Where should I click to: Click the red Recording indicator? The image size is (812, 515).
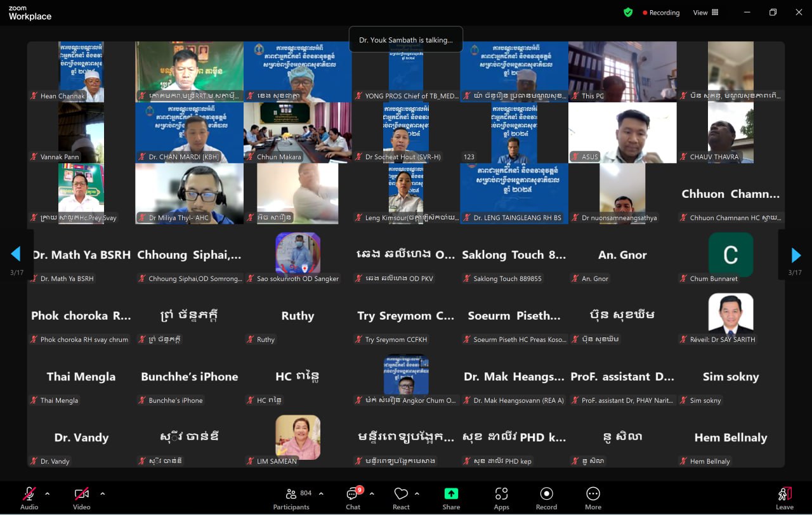pos(661,13)
